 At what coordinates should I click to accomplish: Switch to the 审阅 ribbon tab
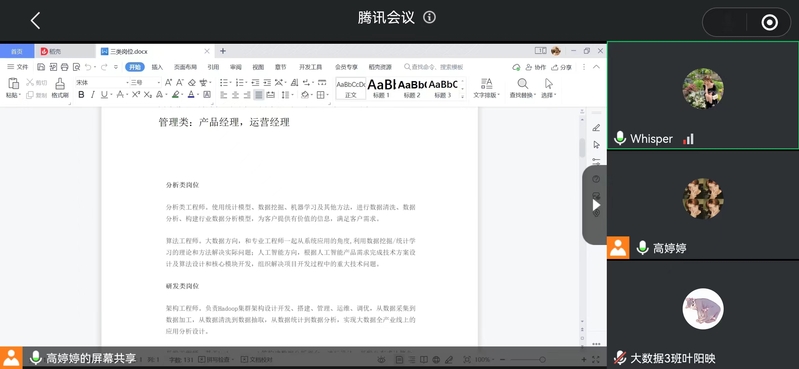coord(235,67)
